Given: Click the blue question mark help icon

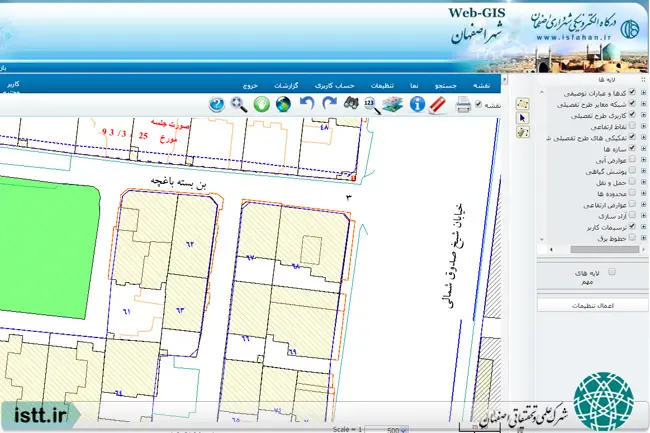Looking at the screenshot, I should pyautogui.click(x=216, y=104).
